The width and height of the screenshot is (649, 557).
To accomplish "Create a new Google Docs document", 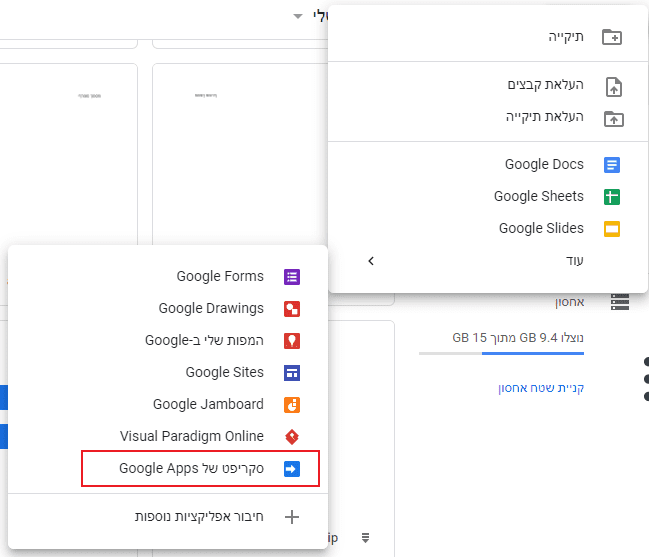I will click(488, 165).
